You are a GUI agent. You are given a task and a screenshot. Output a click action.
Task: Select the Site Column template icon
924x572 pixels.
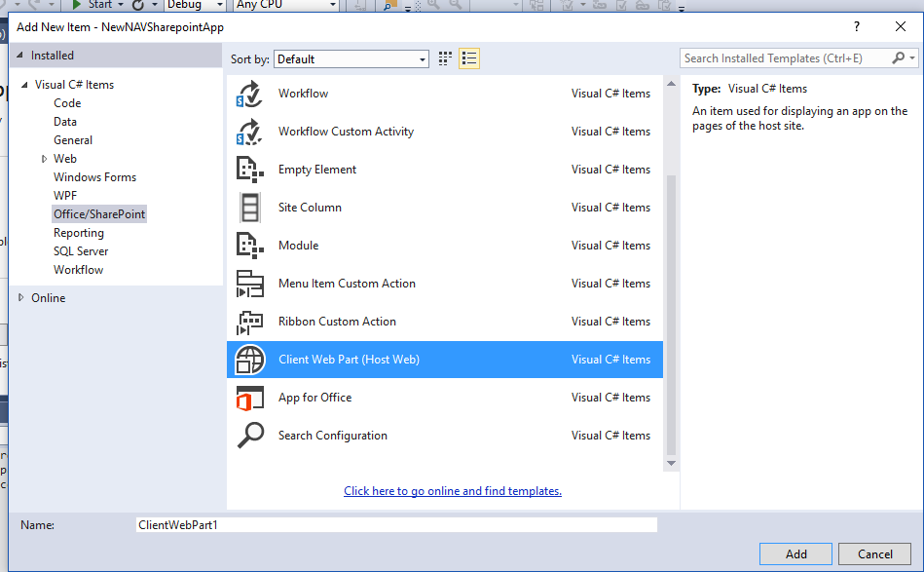coord(249,208)
